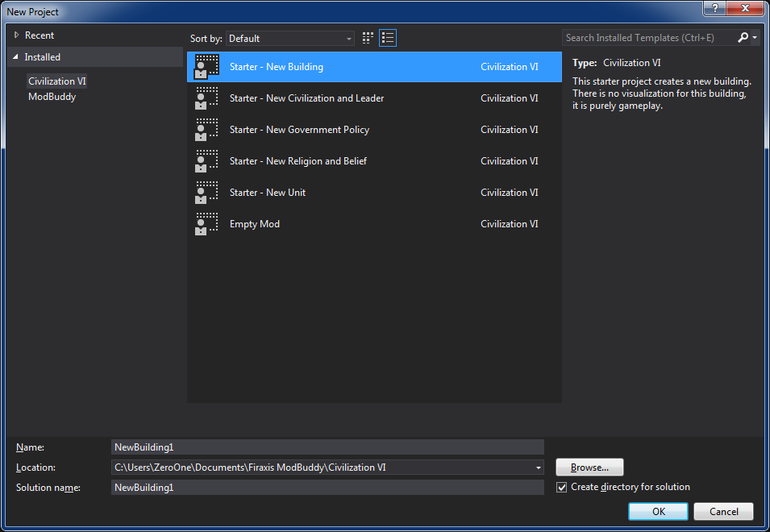This screenshot has height=532, width=770.
Task: Click the Empty Mod template icon
Action: [206, 224]
